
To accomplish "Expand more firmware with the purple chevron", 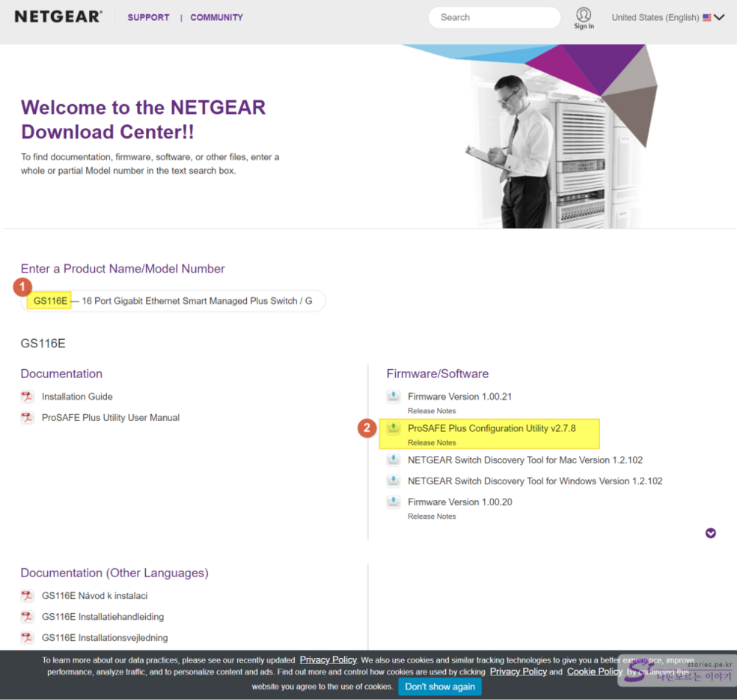I will point(710,533).
